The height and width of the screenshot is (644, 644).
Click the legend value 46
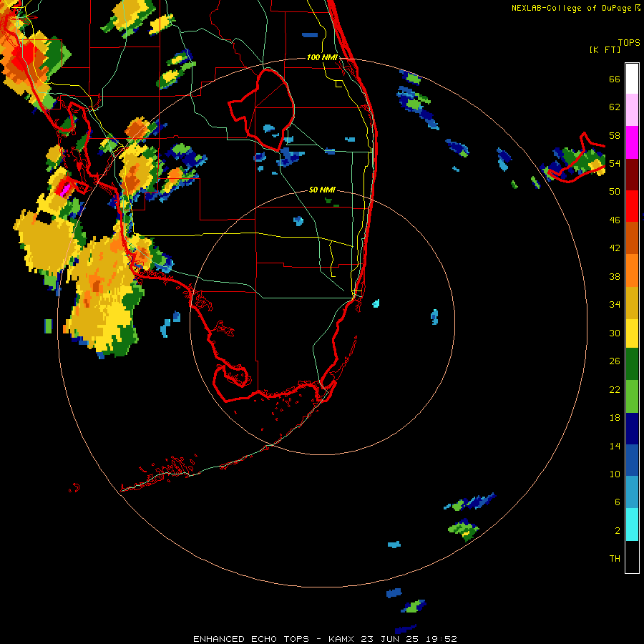click(615, 220)
